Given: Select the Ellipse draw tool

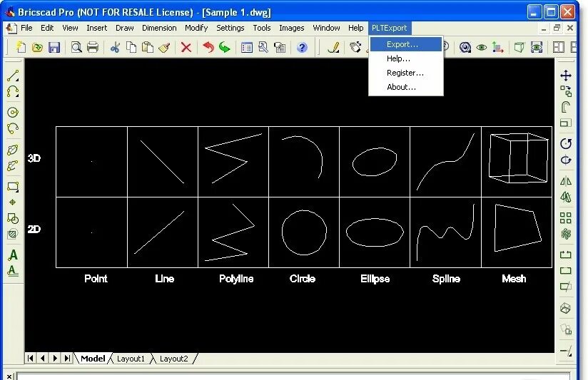Looking at the screenshot, I should pyautogui.click(x=13, y=150).
